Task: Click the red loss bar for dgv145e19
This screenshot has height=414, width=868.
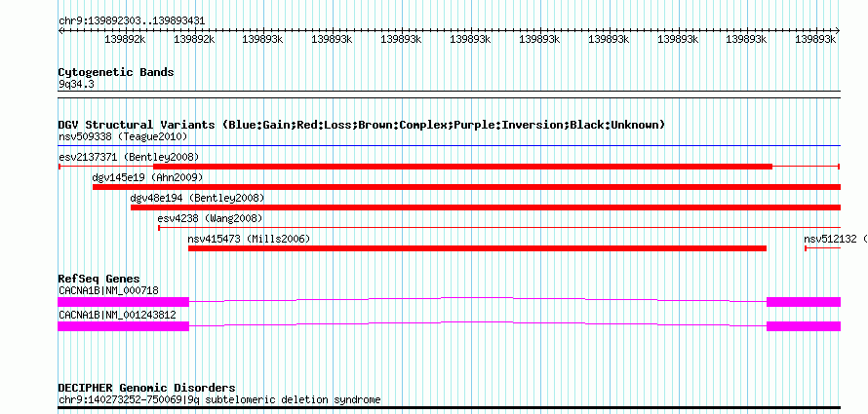Action: click(x=466, y=187)
